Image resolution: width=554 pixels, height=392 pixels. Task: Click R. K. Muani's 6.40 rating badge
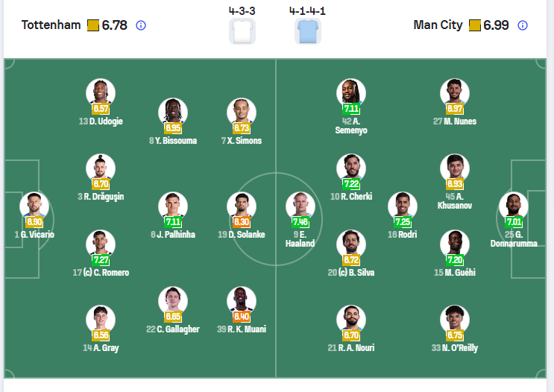pos(242,317)
